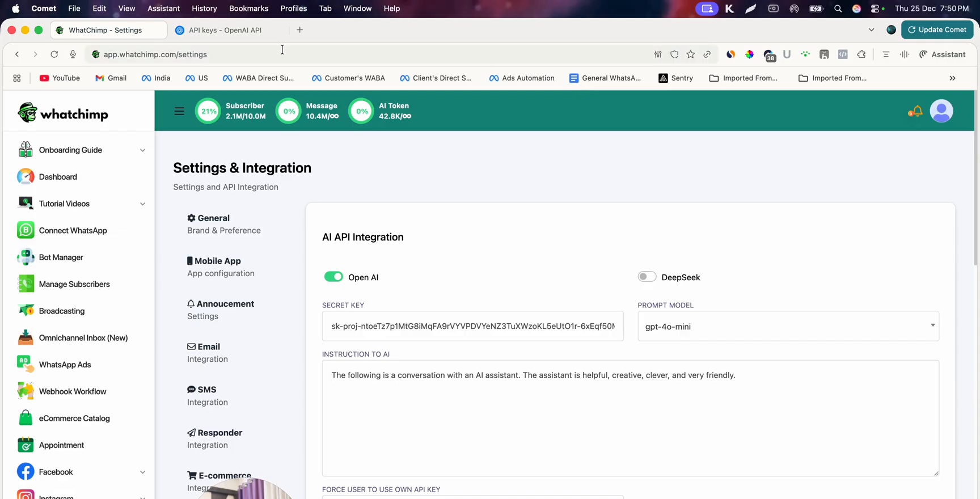980x499 pixels.
Task: Disable the Open AI toggle
Action: [x=333, y=277]
